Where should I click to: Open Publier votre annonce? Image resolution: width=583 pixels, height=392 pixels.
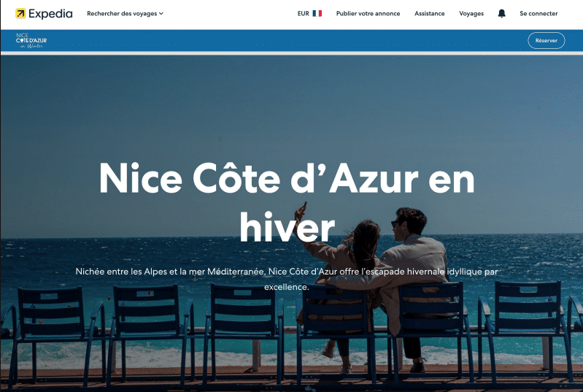tap(368, 13)
